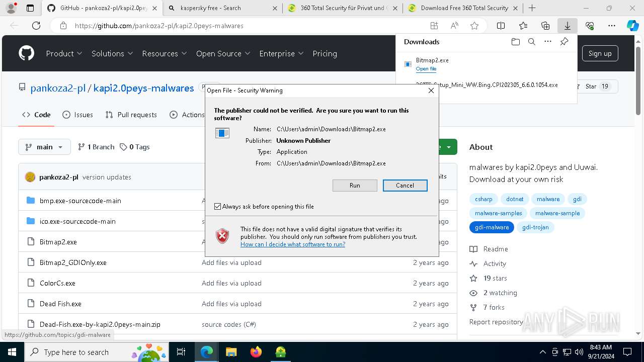Switch to Download Free 360 Total Security tab

tap(462, 8)
